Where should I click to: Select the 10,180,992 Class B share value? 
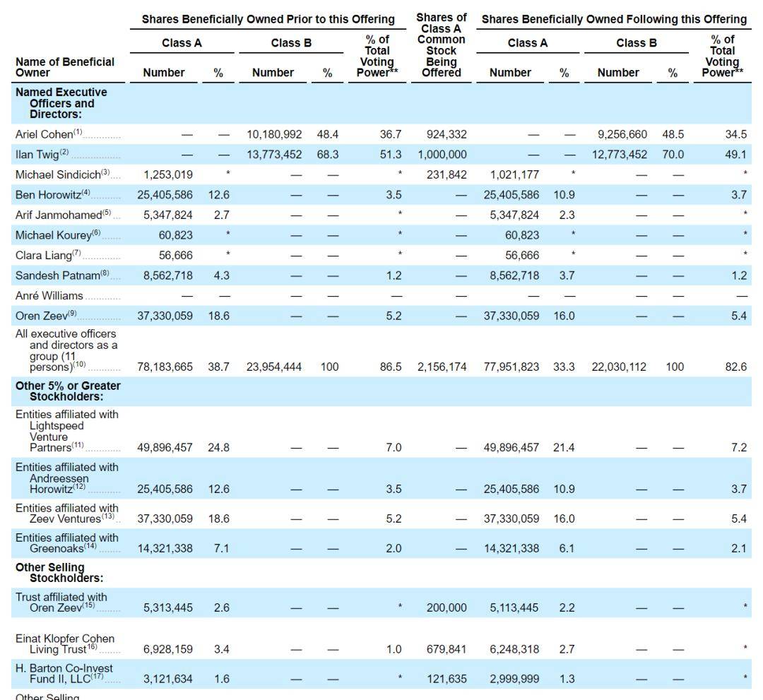click(274, 134)
